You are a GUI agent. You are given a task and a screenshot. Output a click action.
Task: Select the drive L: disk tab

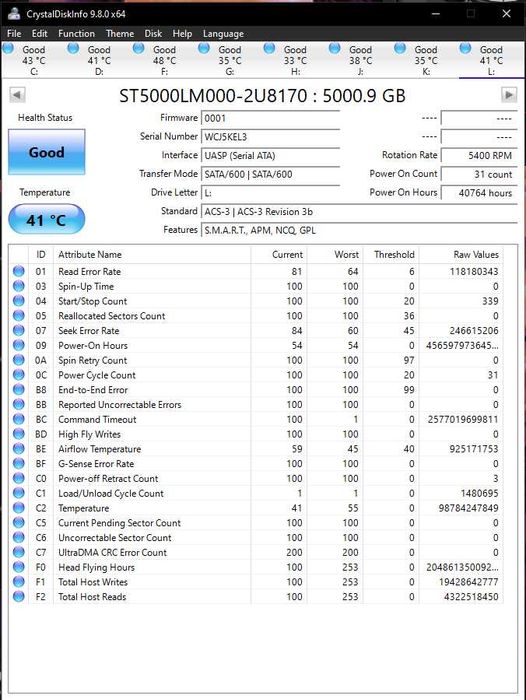491,60
